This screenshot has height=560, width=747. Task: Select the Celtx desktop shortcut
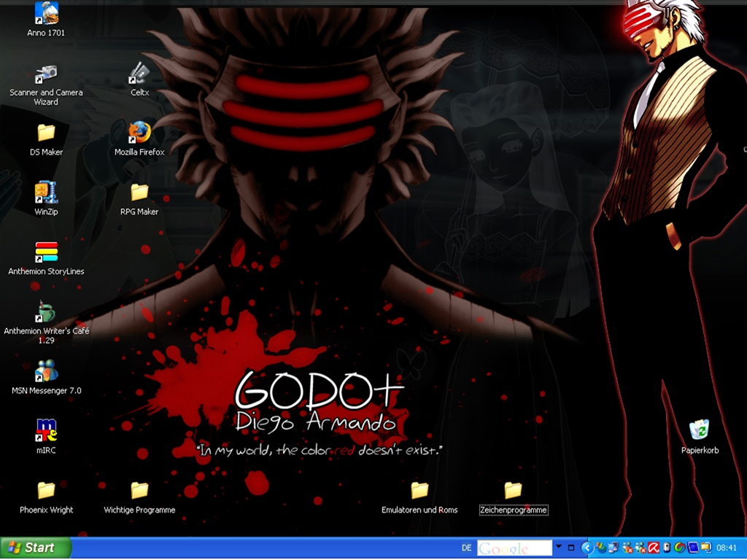(x=139, y=79)
